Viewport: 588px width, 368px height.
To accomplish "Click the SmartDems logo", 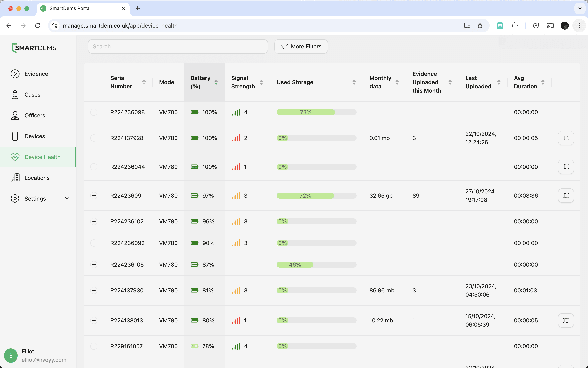I will tap(34, 48).
